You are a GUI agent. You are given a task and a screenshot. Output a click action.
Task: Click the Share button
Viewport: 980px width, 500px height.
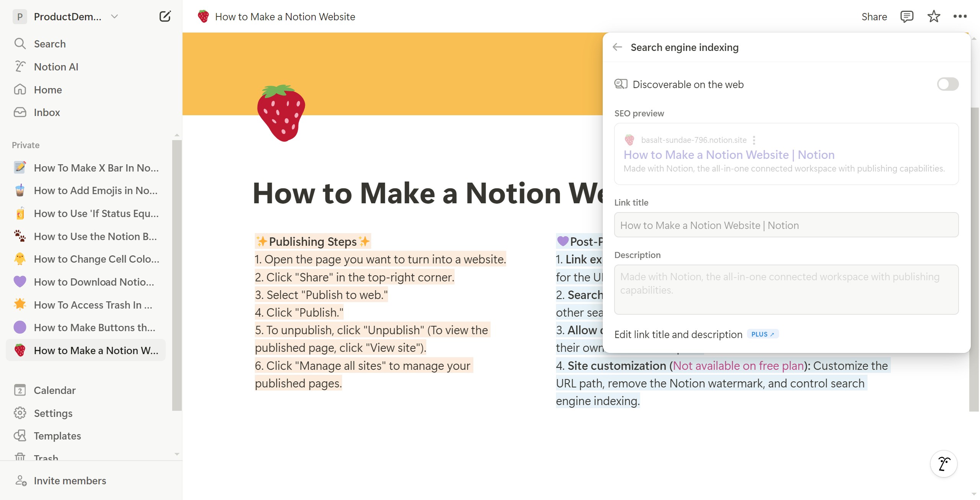874,16
